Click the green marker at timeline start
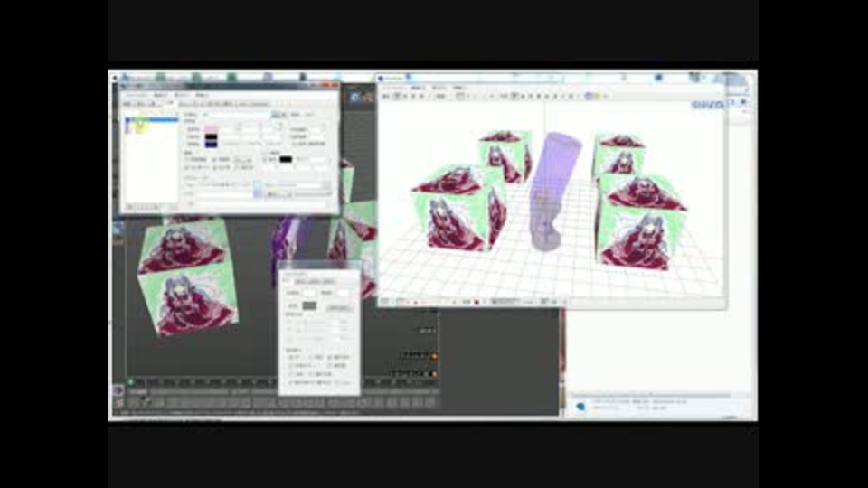868x488 pixels. [x=131, y=381]
